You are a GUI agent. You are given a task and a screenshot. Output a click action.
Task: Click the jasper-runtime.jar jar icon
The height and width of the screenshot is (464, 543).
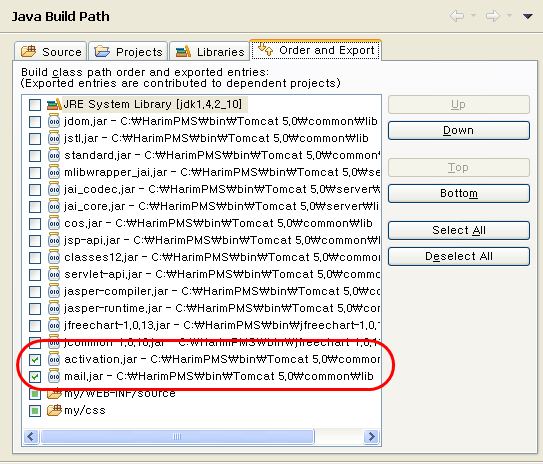click(54, 308)
